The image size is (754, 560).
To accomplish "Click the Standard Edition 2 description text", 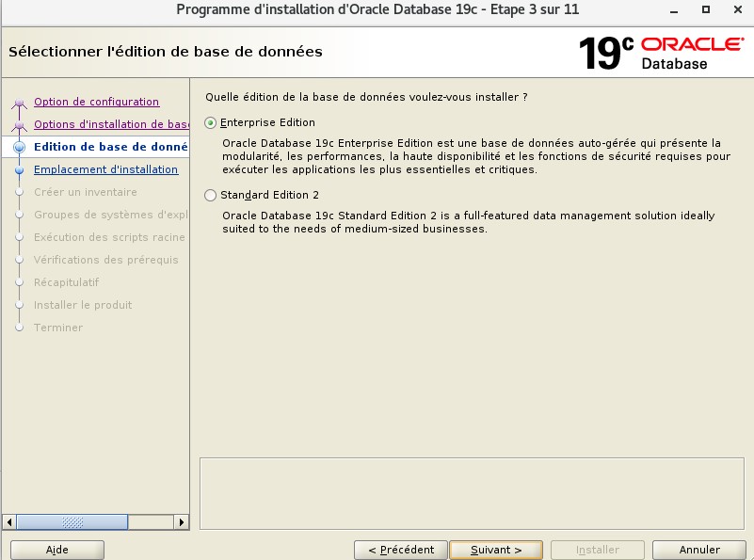I will [x=469, y=222].
